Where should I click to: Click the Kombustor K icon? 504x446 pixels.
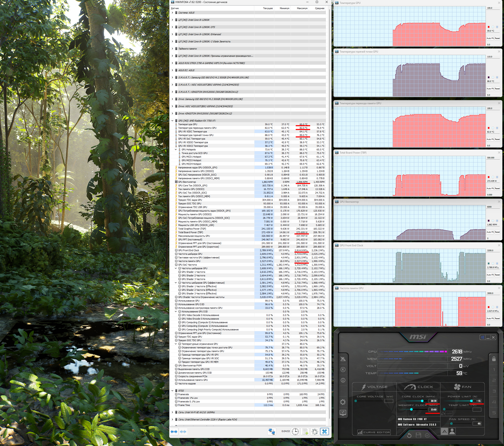click(343, 369)
